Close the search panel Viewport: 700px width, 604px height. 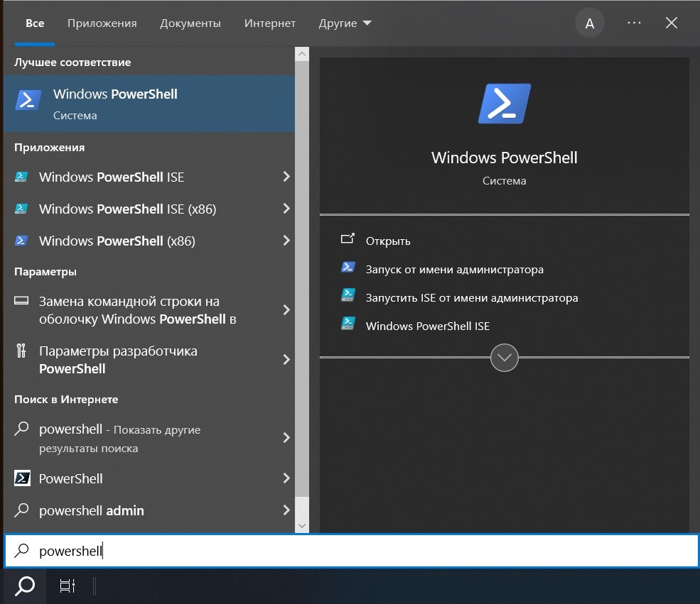pyautogui.click(x=672, y=23)
